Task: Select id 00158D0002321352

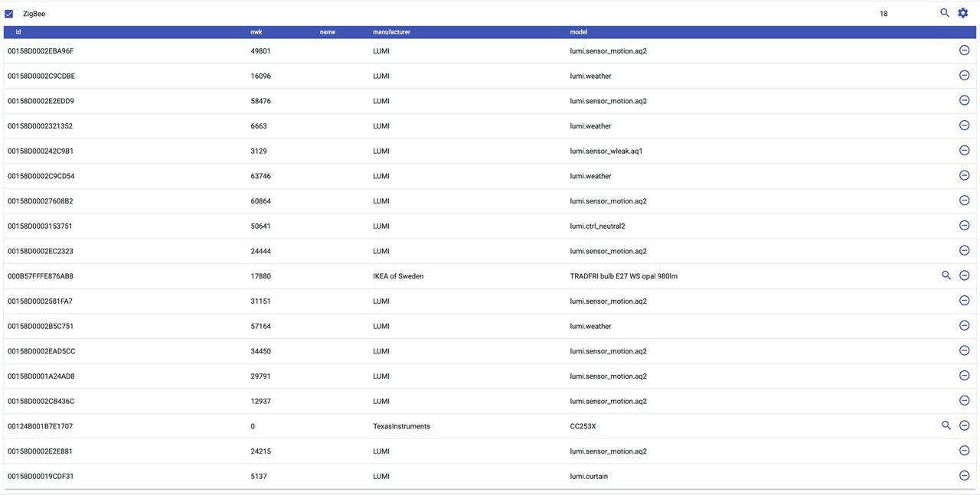Action: point(40,125)
